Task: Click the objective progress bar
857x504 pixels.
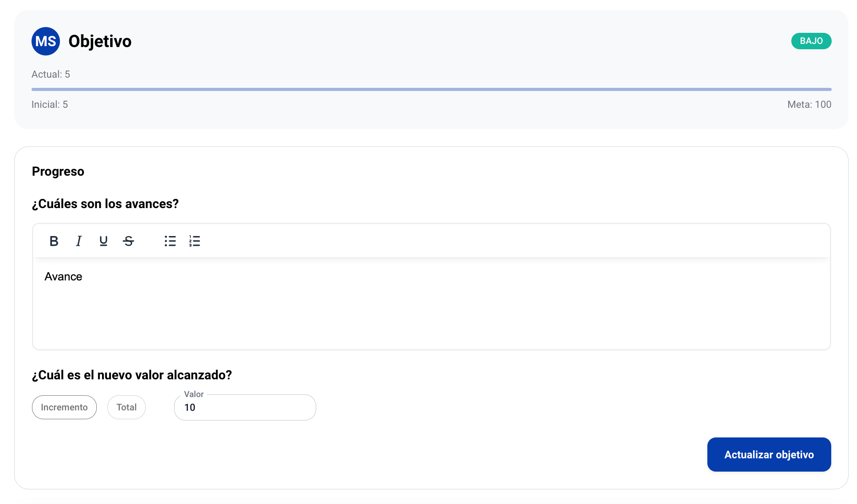Action: [x=431, y=89]
